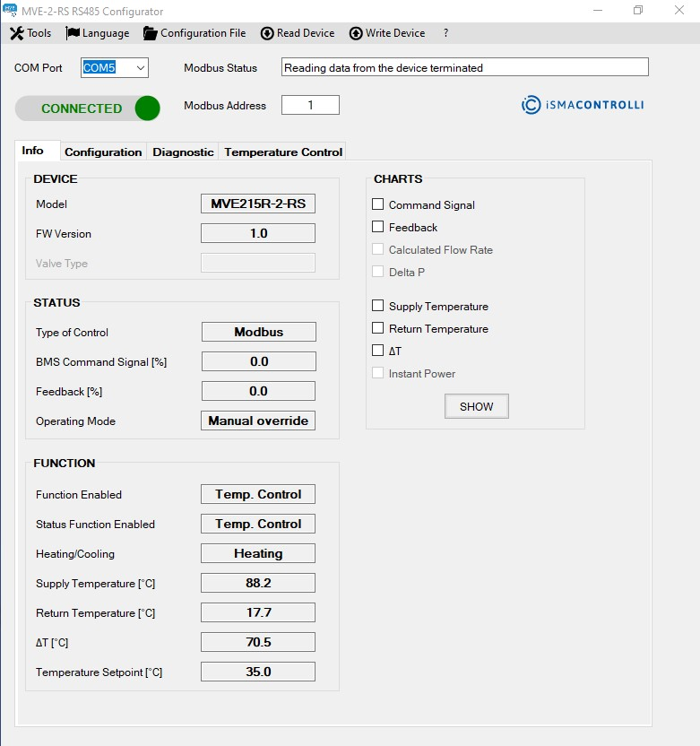Click the green connection status indicator

coord(147,108)
